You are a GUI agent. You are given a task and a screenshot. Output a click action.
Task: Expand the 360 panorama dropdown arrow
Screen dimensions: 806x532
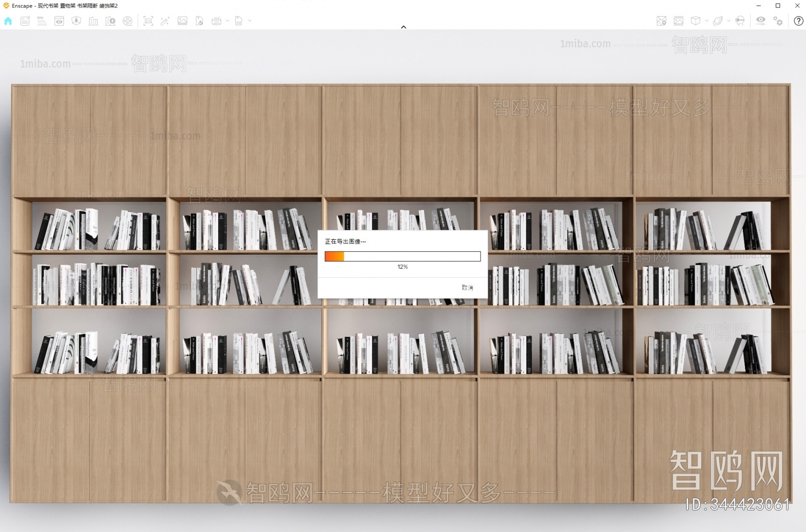pos(227,21)
